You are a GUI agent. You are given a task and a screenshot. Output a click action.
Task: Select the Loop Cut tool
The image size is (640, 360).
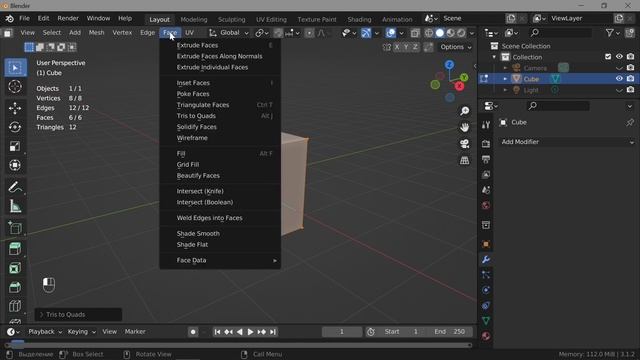pyautogui.click(x=15, y=306)
